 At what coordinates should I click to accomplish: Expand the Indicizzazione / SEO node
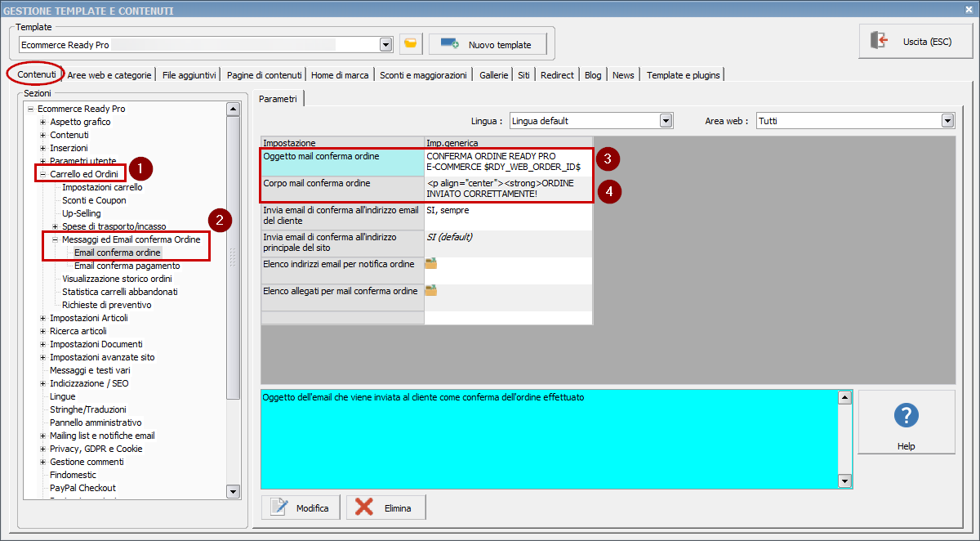pos(42,383)
